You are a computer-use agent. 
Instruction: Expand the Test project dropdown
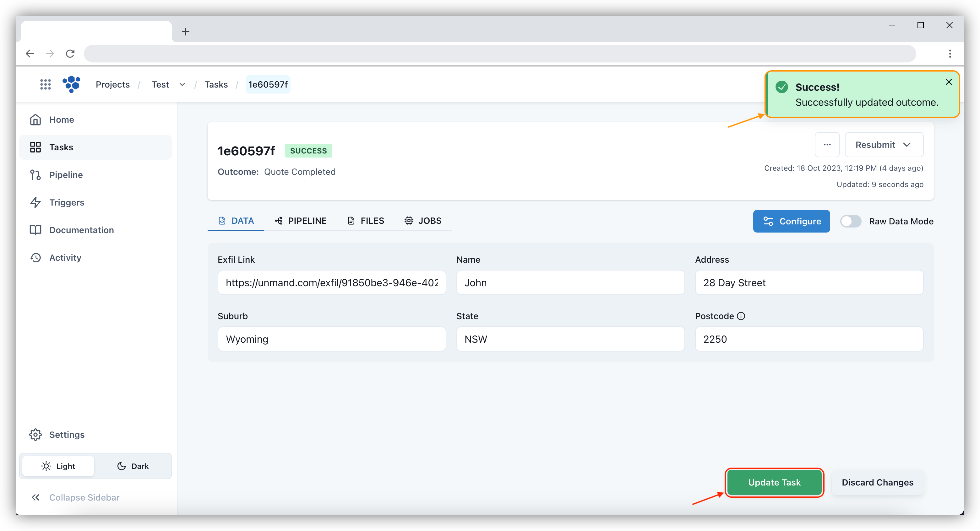[x=182, y=84]
